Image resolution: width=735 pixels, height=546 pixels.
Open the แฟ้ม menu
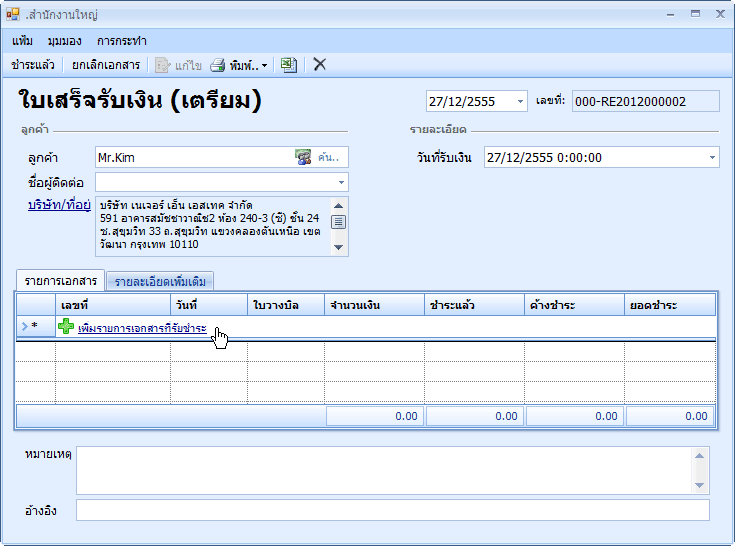(23, 41)
